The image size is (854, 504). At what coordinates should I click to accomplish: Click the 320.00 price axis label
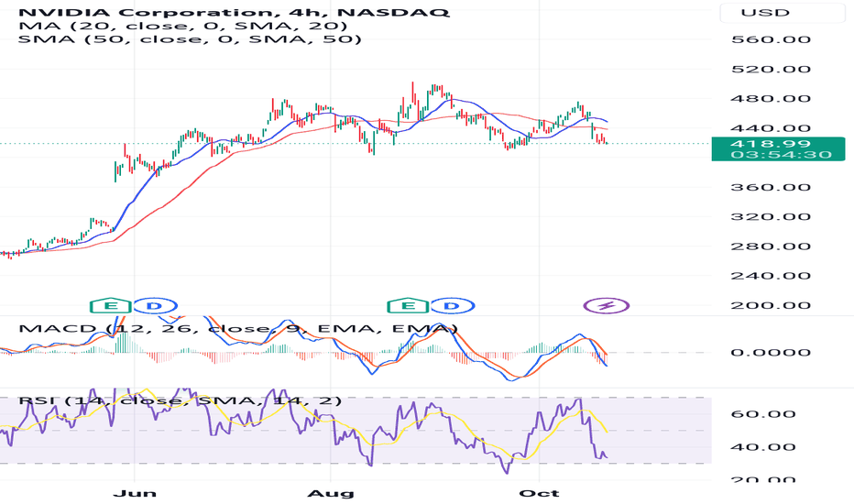pos(771,217)
